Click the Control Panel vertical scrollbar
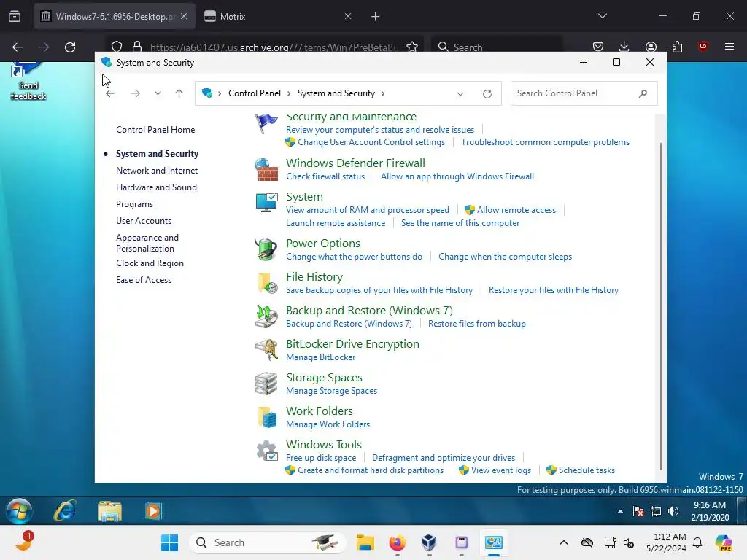 (x=661, y=306)
